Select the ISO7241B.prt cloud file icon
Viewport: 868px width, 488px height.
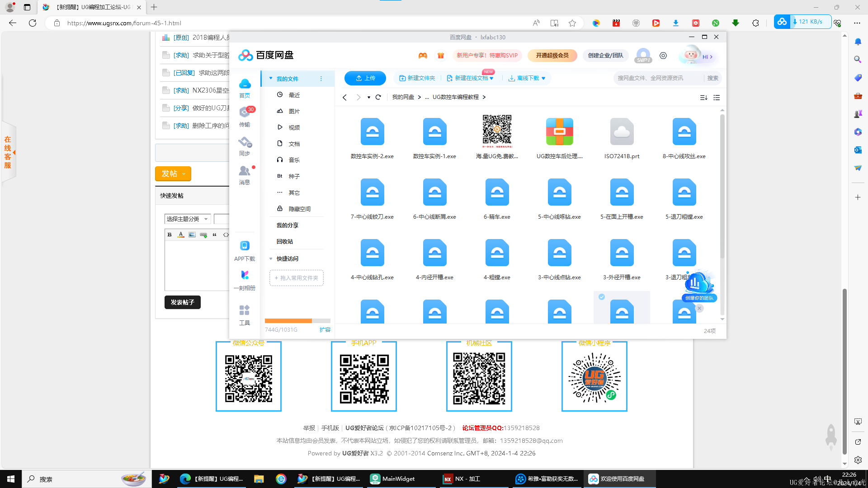[x=622, y=131]
